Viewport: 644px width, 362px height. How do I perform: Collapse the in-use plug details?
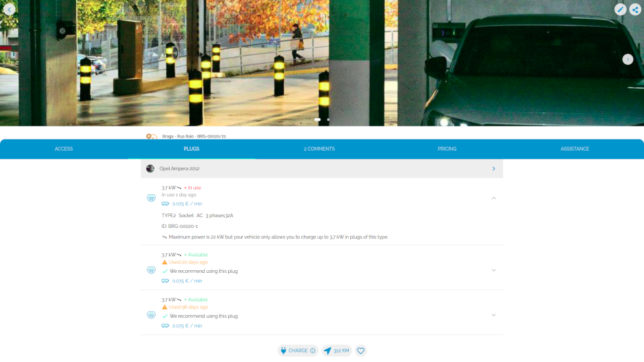point(494,198)
